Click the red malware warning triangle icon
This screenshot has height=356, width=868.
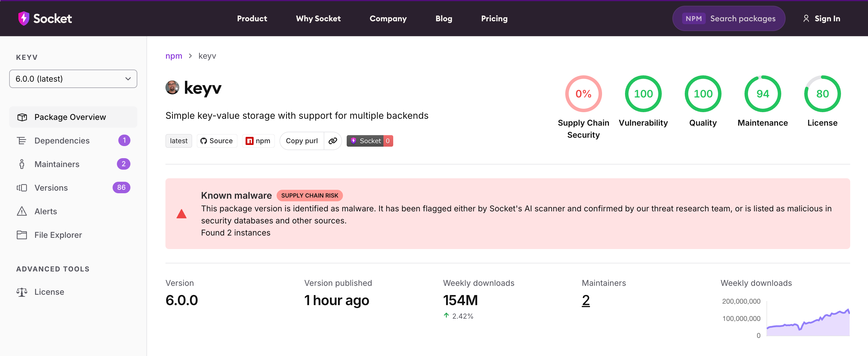(181, 214)
